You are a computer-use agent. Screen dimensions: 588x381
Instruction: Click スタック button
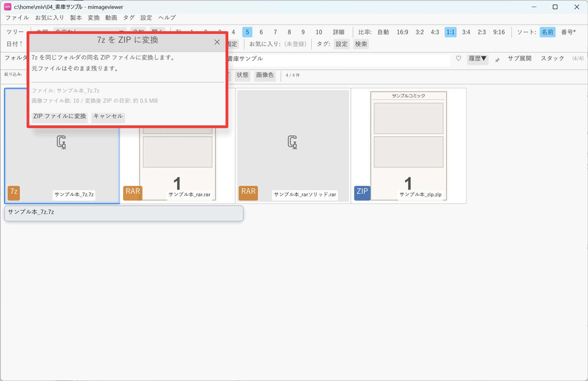tap(552, 58)
